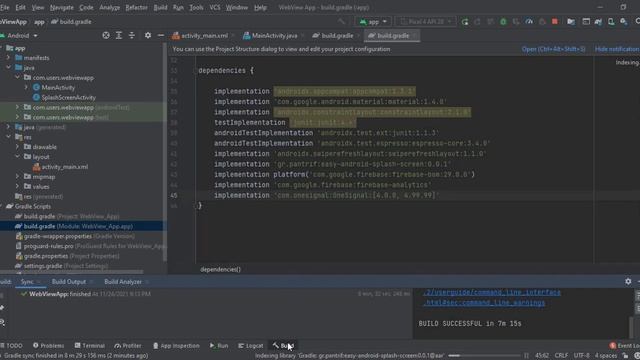Viewport: 640px width, 360px height.
Task: Collapse the layout folder
Action: tap(17, 157)
